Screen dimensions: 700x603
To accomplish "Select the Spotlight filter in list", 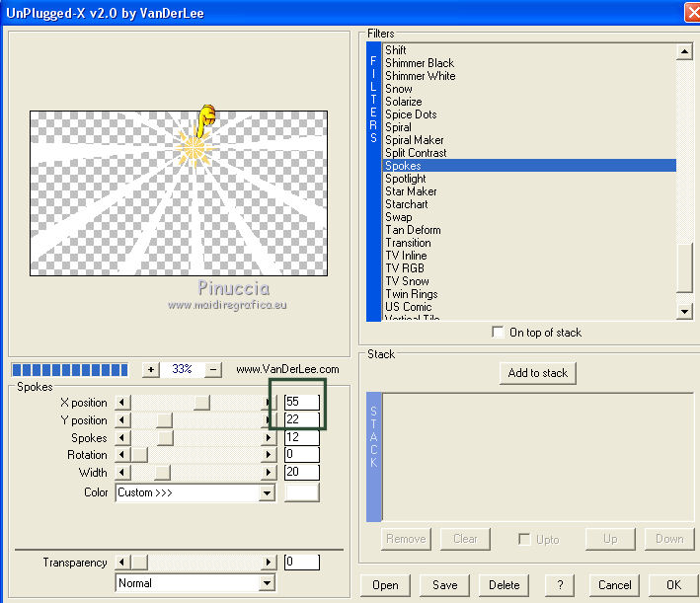I will tap(405, 179).
